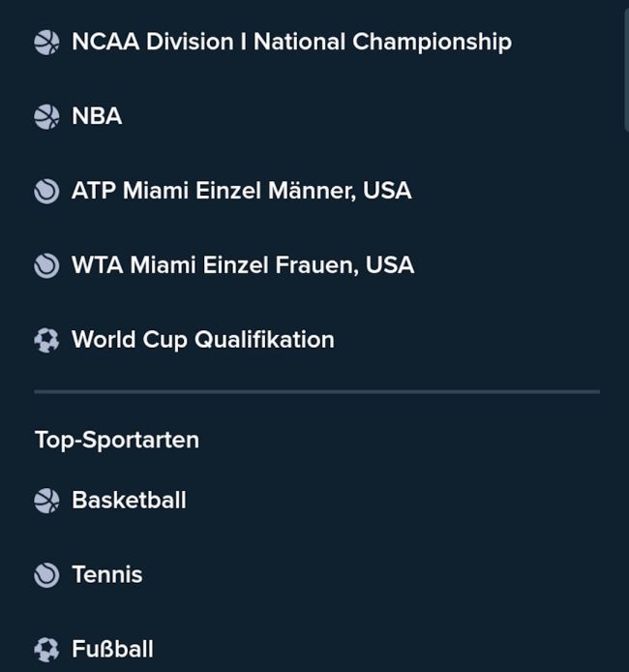629x672 pixels.
Task: Open the Tennis sport category
Action: click(x=106, y=575)
